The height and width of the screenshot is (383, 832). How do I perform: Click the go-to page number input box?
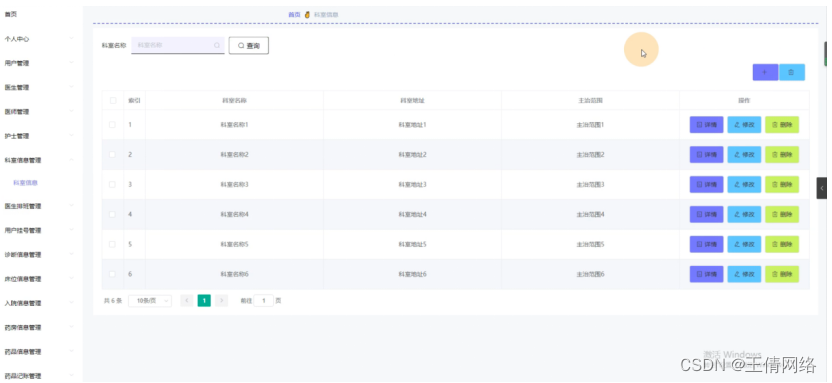click(x=264, y=301)
